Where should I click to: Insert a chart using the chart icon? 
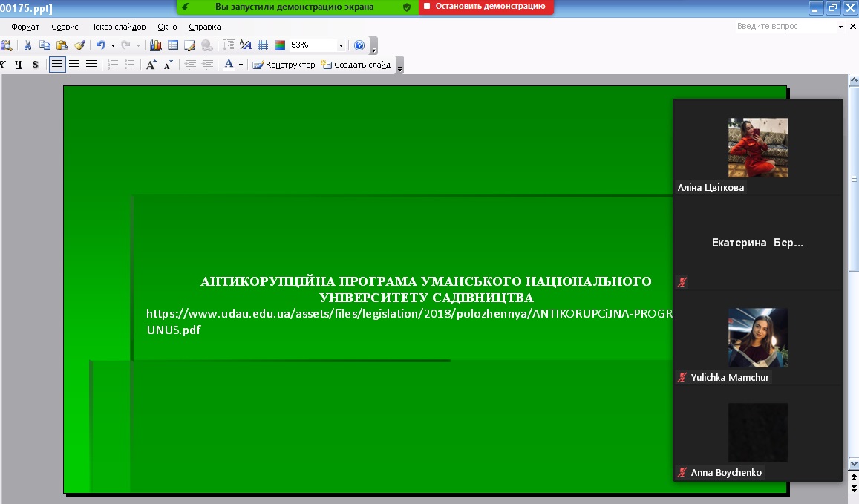pos(156,45)
